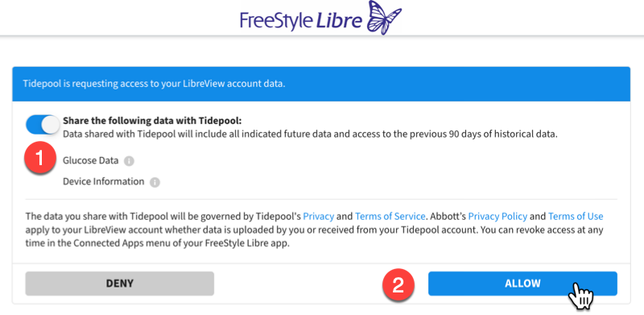Click the Glucose Data info icon
Viewport: 644px width, 315px height.
(x=129, y=161)
